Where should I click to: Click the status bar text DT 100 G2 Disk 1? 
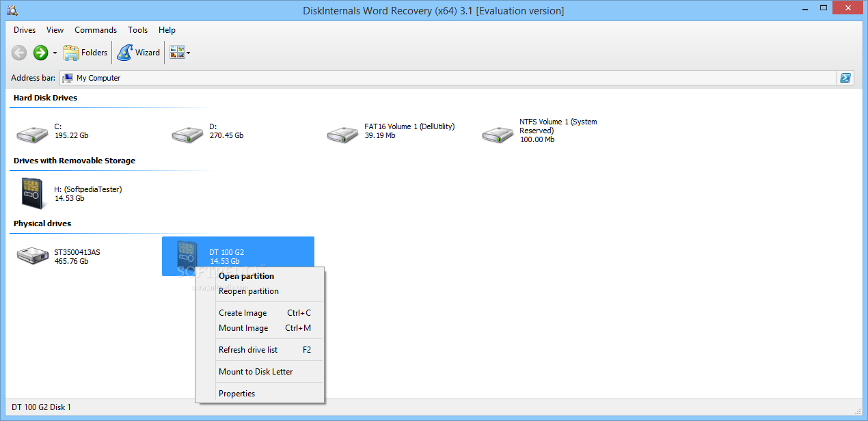point(42,407)
